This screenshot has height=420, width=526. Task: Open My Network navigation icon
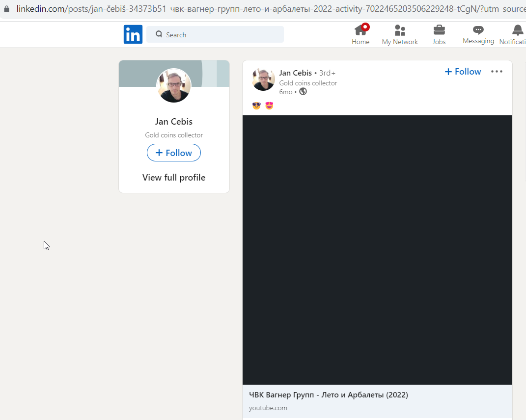coord(400,30)
